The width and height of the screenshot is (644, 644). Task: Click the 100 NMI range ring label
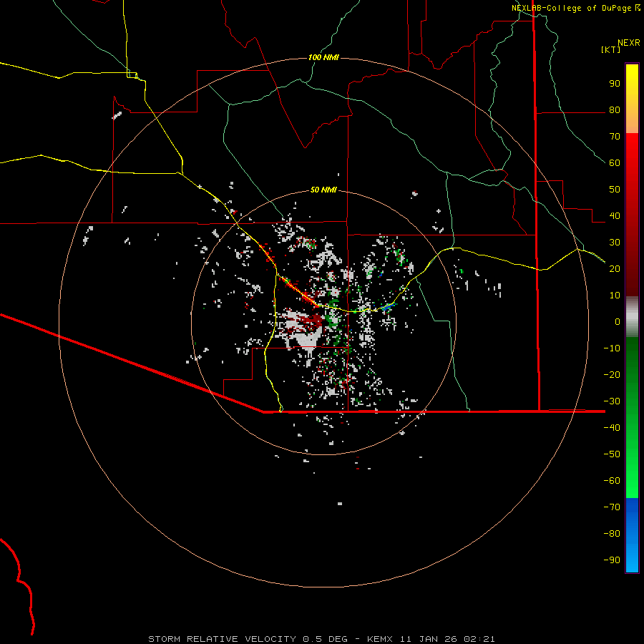point(323,57)
